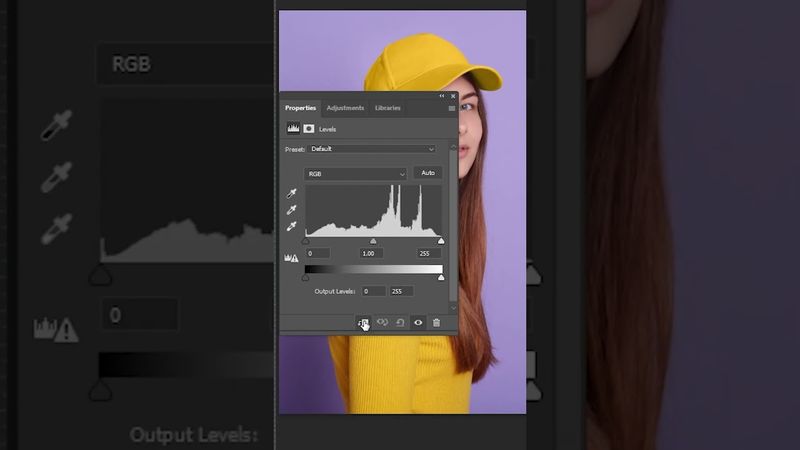
Task: Click the Auto levels button
Action: 428,173
